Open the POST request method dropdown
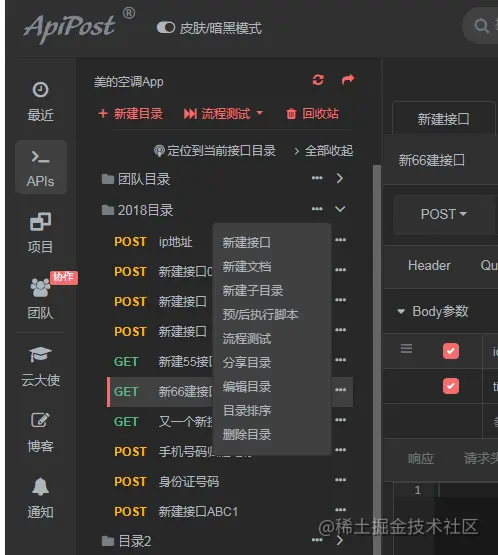The height and width of the screenshot is (555, 498). 443,214
